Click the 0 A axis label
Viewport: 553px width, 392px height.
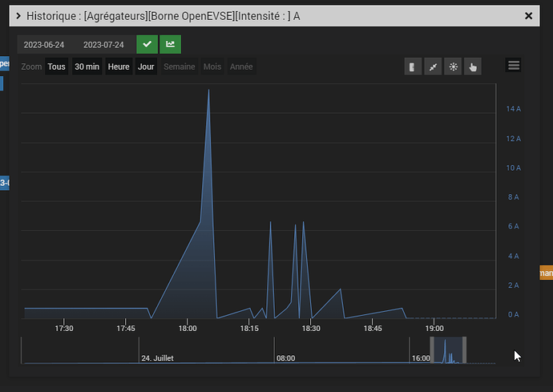coord(514,314)
